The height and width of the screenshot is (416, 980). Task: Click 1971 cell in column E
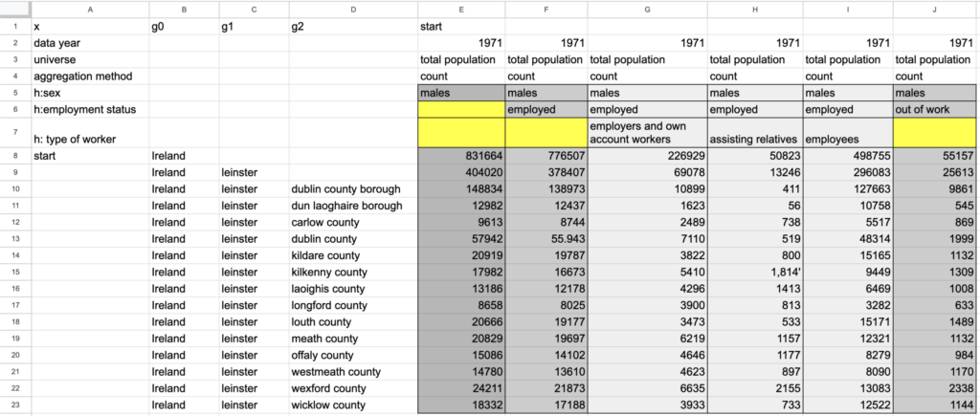461,44
